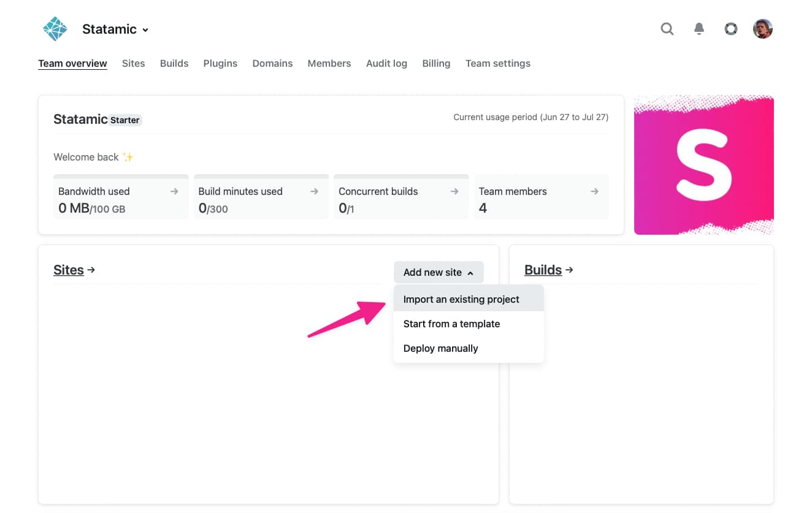
Task: Choose Start from a template
Action: 451,324
